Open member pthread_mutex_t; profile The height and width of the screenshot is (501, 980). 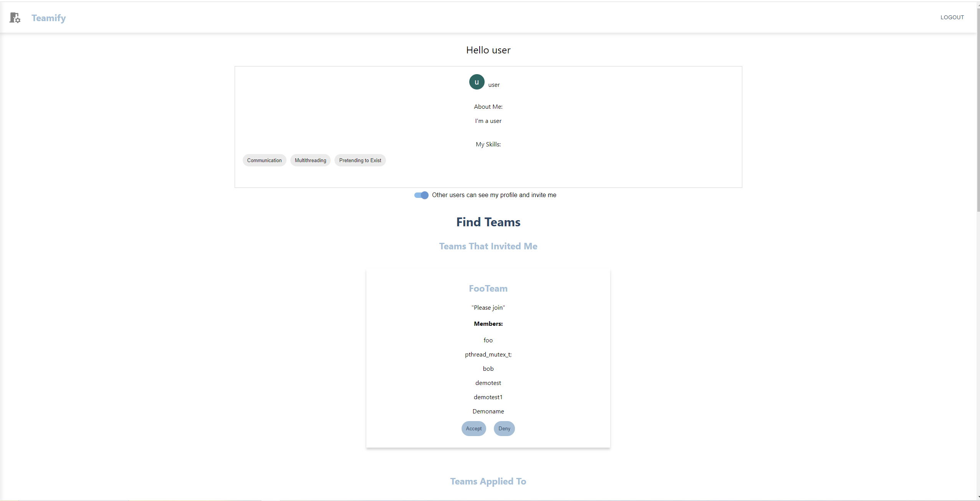point(488,354)
